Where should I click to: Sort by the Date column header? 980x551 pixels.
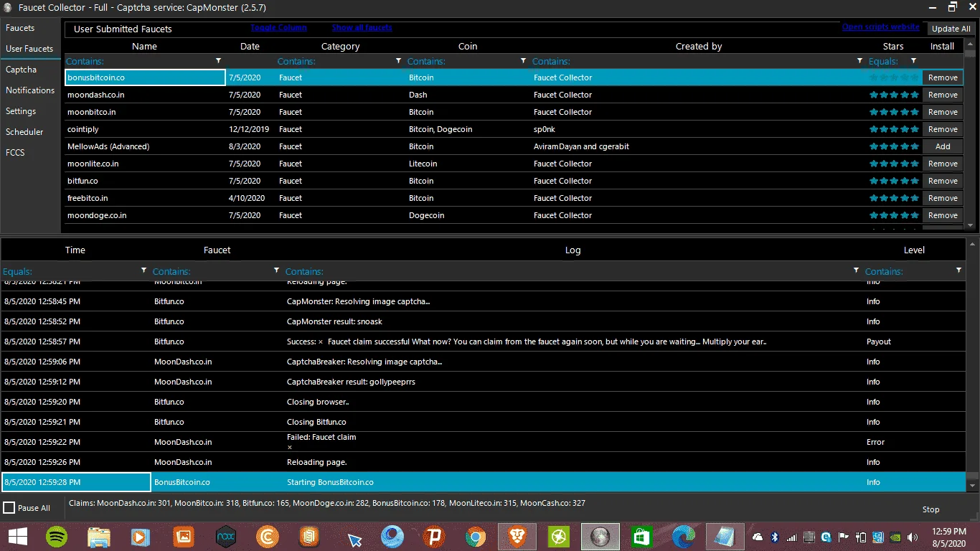pos(250,46)
